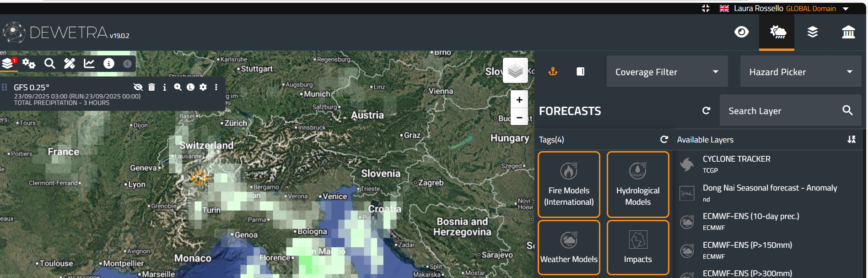Switch to the Observations eye tab
868x278 pixels.
741,32
